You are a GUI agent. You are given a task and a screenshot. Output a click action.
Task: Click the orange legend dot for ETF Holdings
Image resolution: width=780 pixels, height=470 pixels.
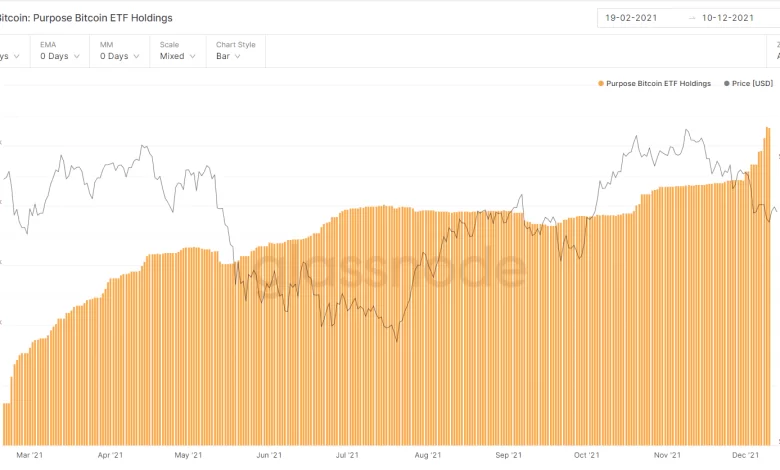tap(601, 84)
